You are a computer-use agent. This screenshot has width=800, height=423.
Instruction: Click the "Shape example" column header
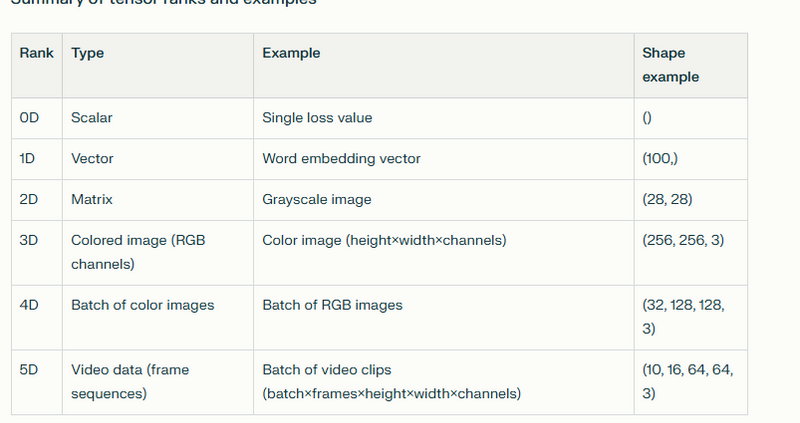(664, 65)
